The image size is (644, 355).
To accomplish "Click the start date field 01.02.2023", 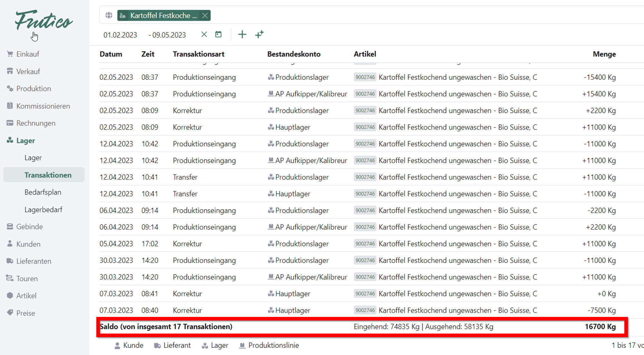I will coord(120,35).
